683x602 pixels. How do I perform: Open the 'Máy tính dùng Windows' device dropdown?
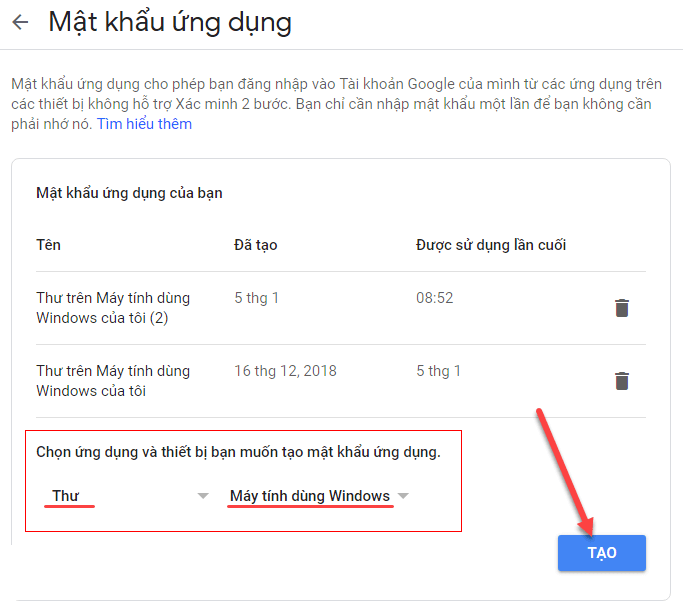[310, 496]
